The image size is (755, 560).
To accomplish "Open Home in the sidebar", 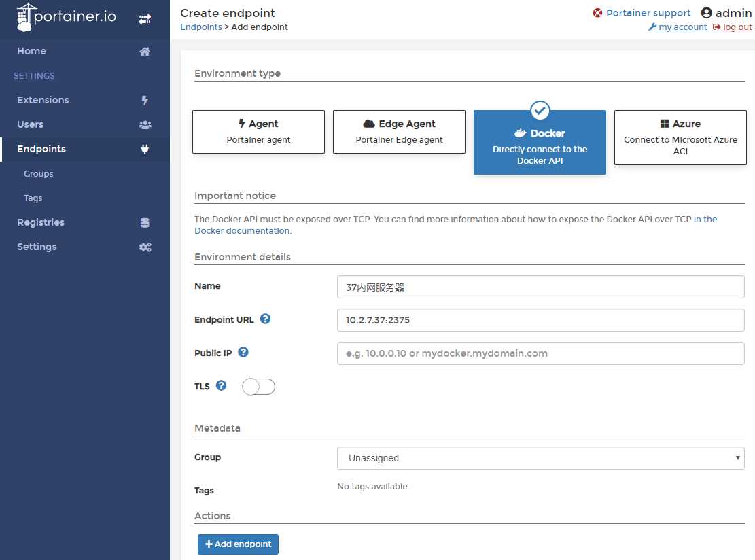I will tap(85, 51).
